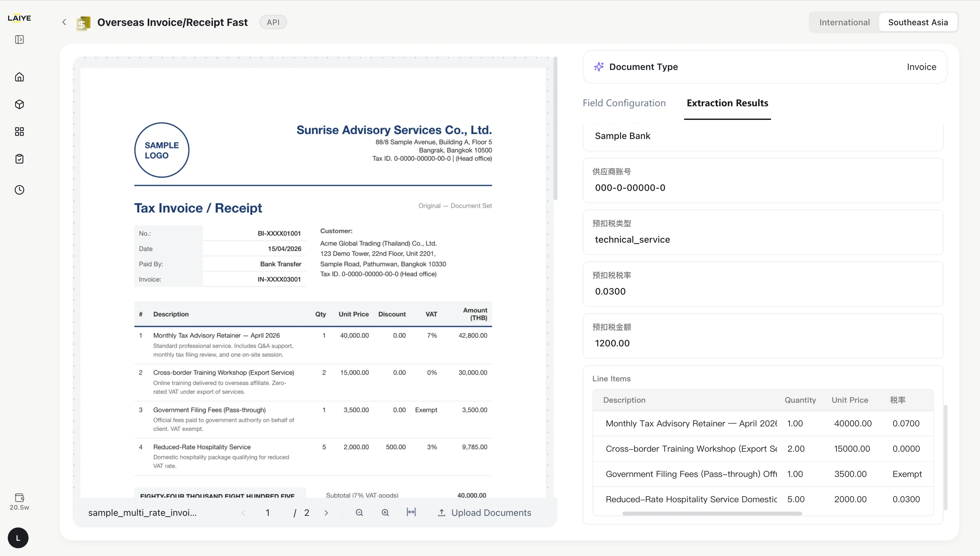The image size is (980, 556).
Task: Zoom out the invoice preview
Action: point(359,513)
